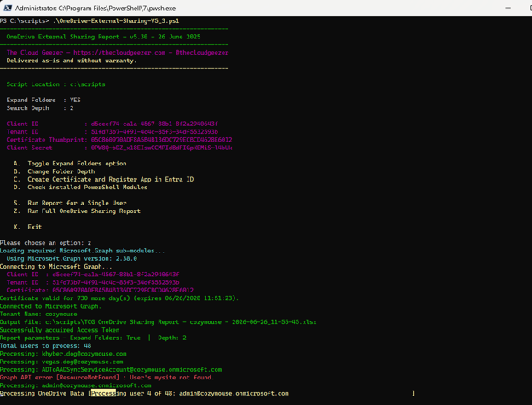
Task: Click the 'Please choose an option: z' prompt
Action: point(45,243)
